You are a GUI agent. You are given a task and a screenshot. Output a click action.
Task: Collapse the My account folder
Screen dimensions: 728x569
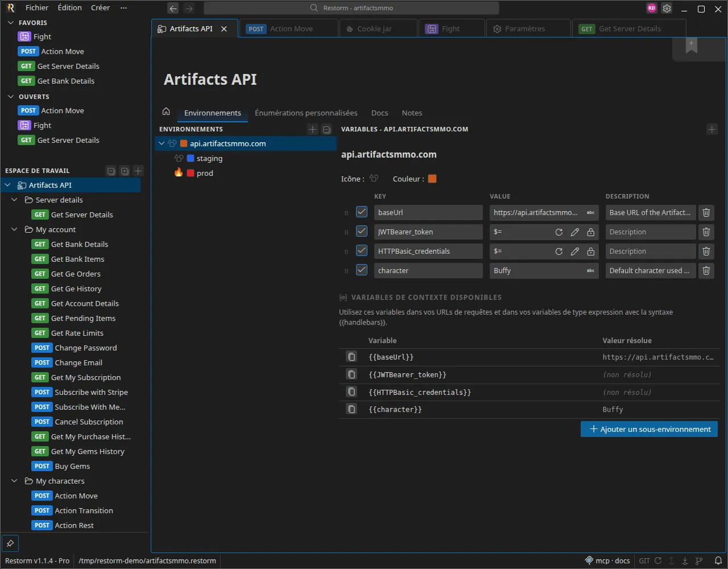click(15, 229)
